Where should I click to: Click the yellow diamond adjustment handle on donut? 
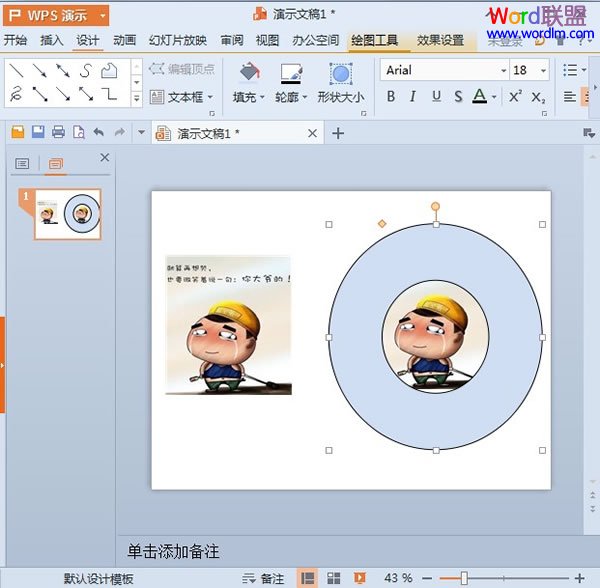pyautogui.click(x=382, y=223)
